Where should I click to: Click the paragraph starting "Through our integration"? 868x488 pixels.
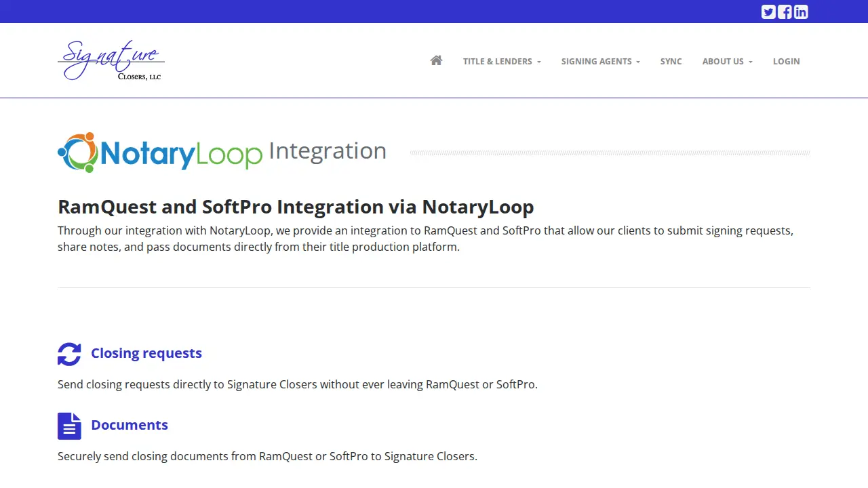tap(426, 239)
